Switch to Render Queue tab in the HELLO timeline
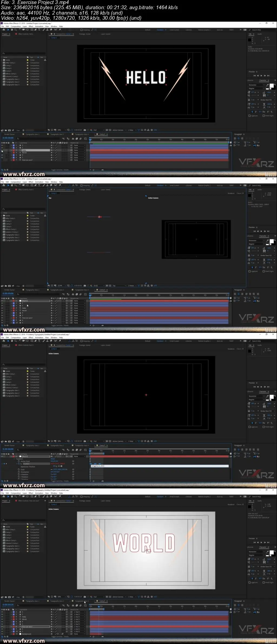Image resolution: width=277 pixels, height=644 pixels. click(x=9, y=134)
